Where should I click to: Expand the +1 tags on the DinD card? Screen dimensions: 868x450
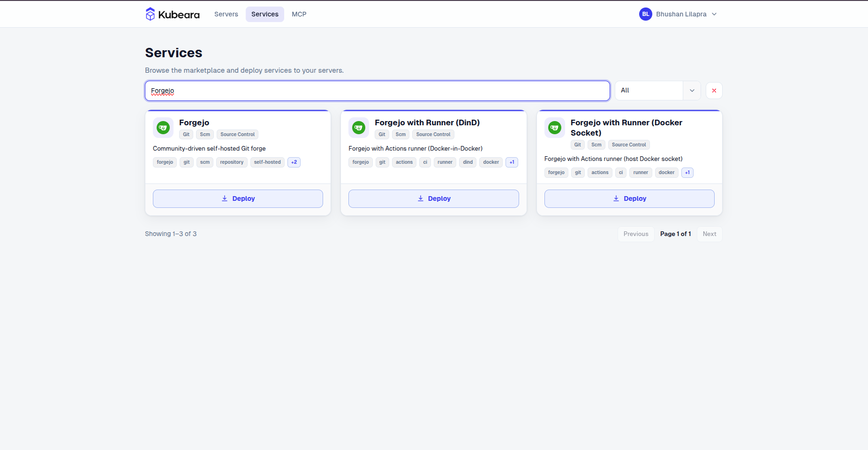coord(512,162)
